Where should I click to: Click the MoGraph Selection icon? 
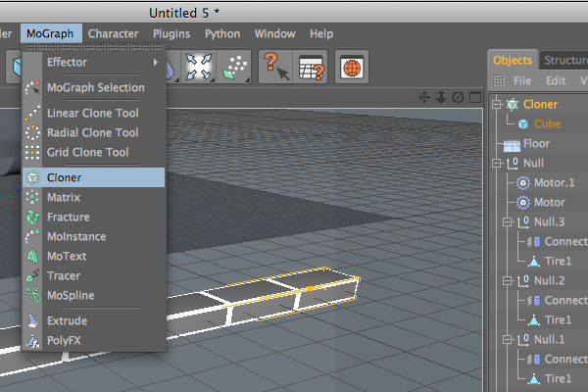[32, 87]
